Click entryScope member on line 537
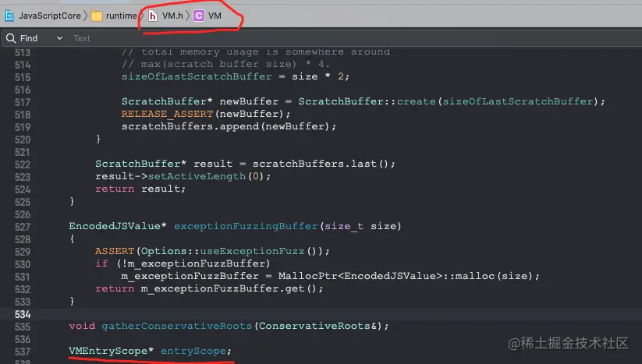Image resolution: width=642 pixels, height=364 pixels. point(193,351)
